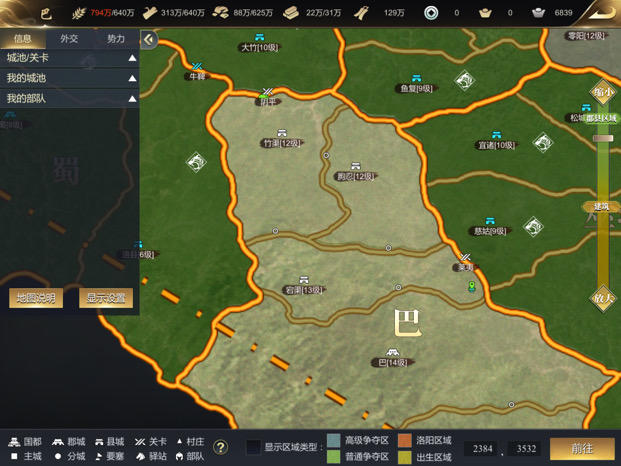621x466 pixels.
Task: Select the 牛鞞 pass marker
Action: point(197,72)
